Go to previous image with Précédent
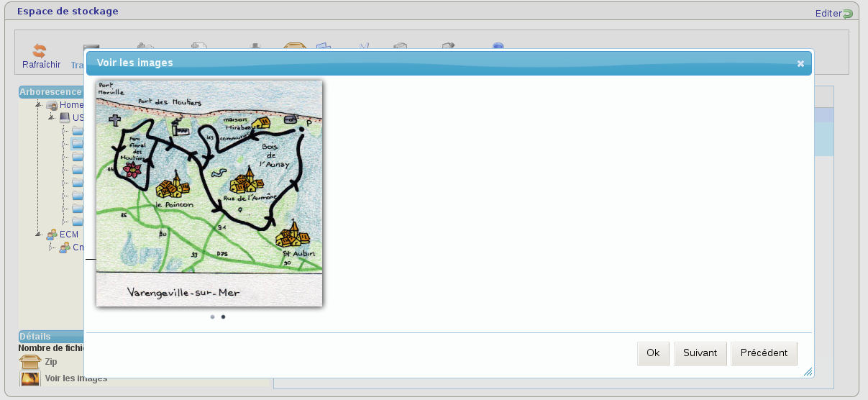This screenshot has height=400, width=868. (x=764, y=353)
